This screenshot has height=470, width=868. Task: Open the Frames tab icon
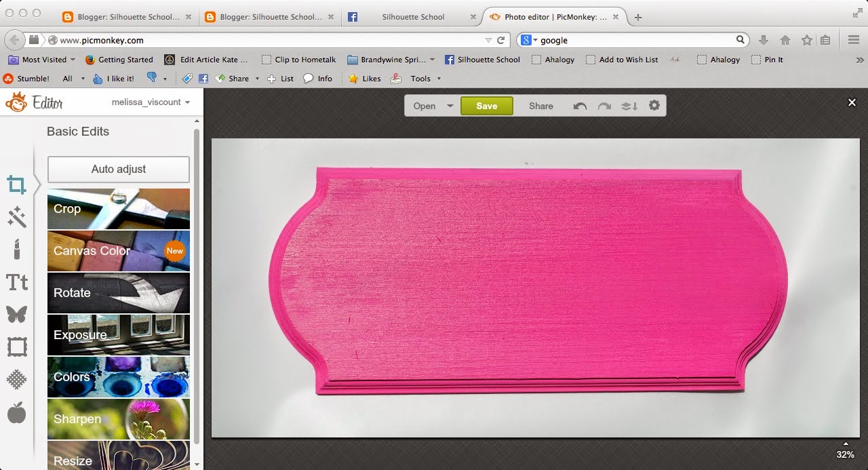(16, 347)
